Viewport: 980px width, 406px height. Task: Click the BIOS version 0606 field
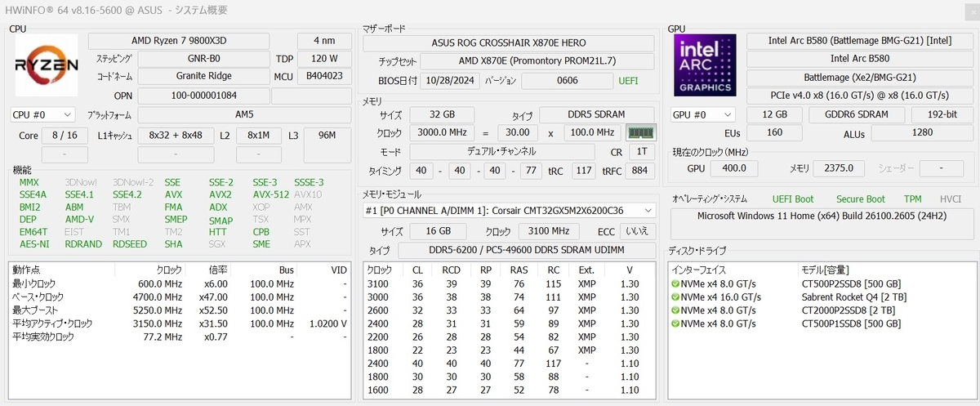point(567,81)
